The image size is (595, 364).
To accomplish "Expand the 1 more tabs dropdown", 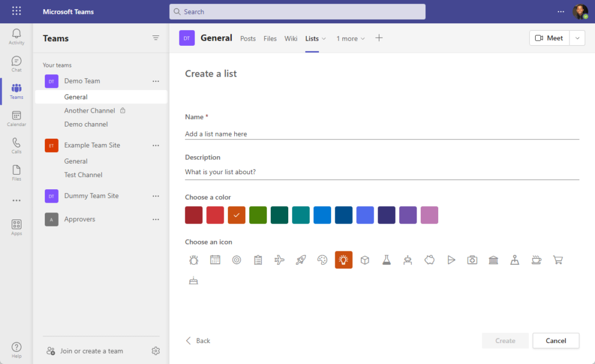I will coord(350,39).
